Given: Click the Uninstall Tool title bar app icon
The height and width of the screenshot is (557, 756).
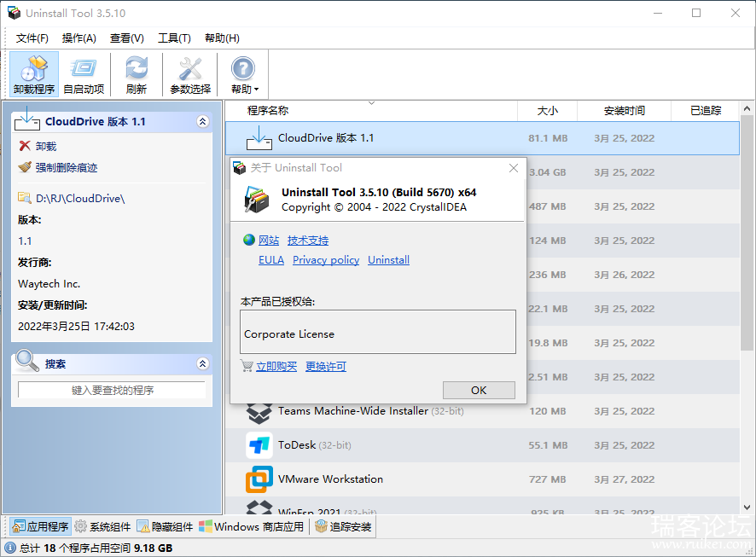Looking at the screenshot, I should coord(14,13).
